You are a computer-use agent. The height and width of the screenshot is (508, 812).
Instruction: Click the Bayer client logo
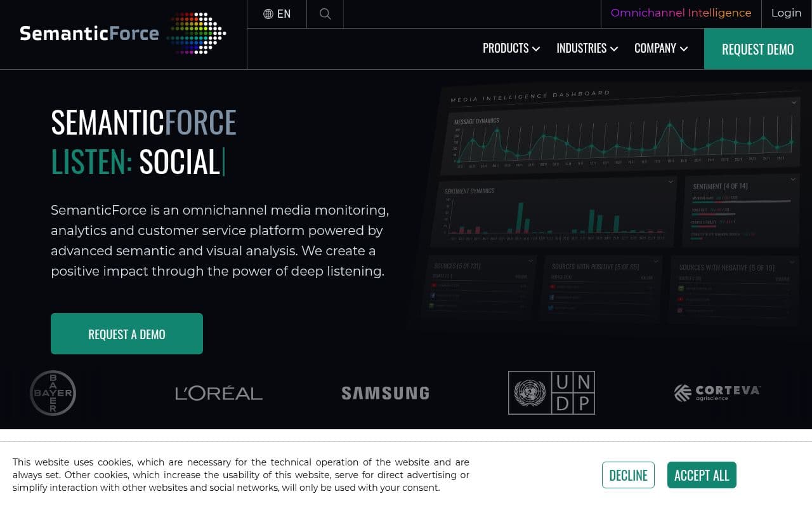tap(53, 393)
